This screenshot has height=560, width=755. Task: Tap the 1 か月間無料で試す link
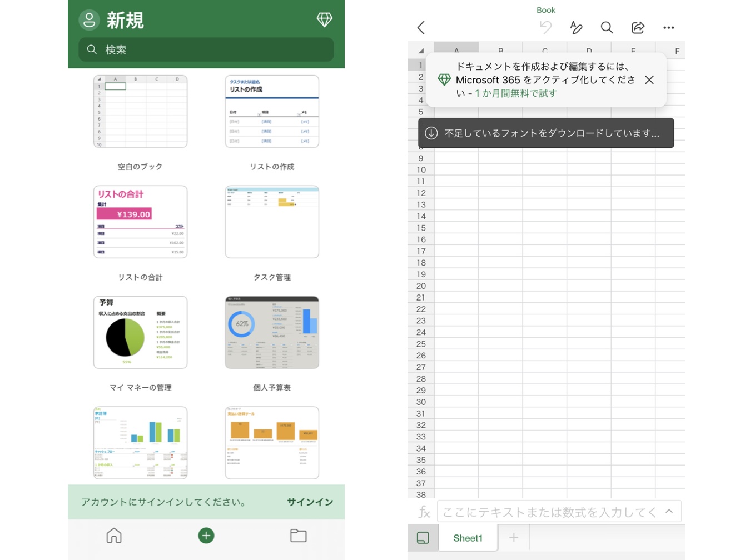coord(516,93)
